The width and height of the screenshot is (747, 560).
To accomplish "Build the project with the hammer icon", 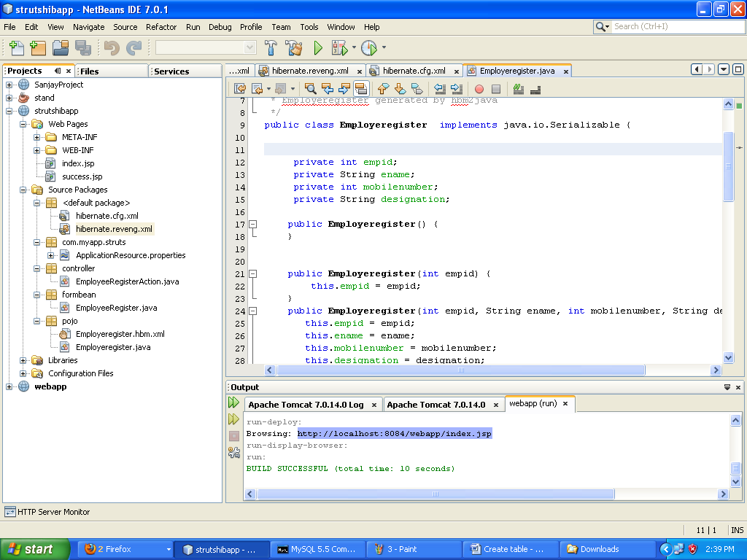I will [272, 47].
